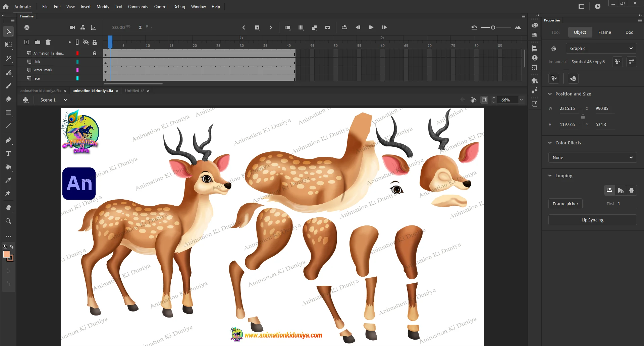Select the Paint Bucket tool
644x346 pixels.
tap(8, 167)
